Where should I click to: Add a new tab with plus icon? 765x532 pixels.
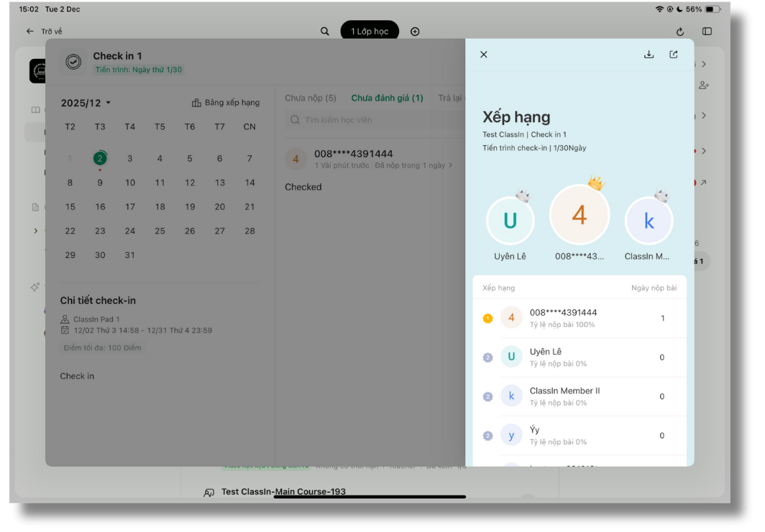point(415,32)
